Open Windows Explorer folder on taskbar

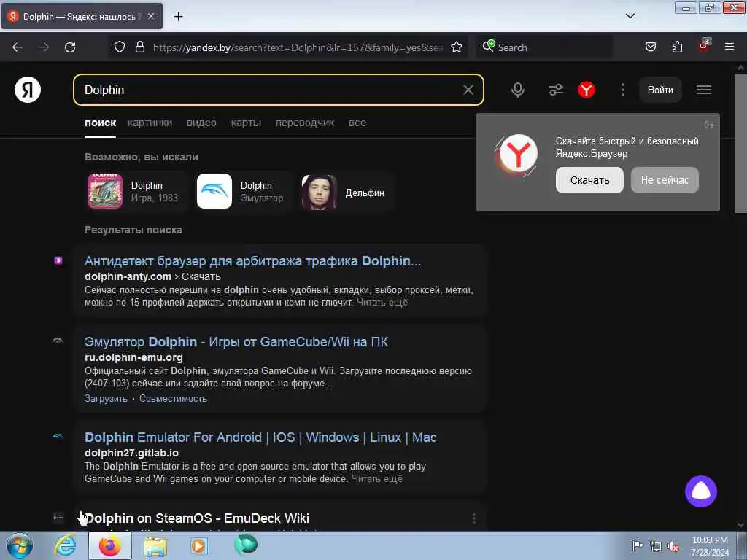(x=155, y=546)
